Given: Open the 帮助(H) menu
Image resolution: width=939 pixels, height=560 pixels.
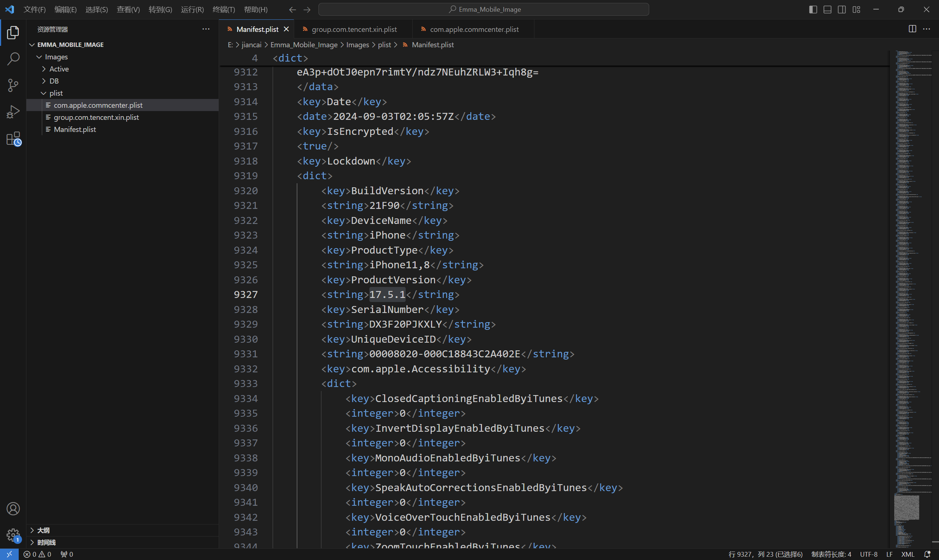Looking at the screenshot, I should (256, 10).
